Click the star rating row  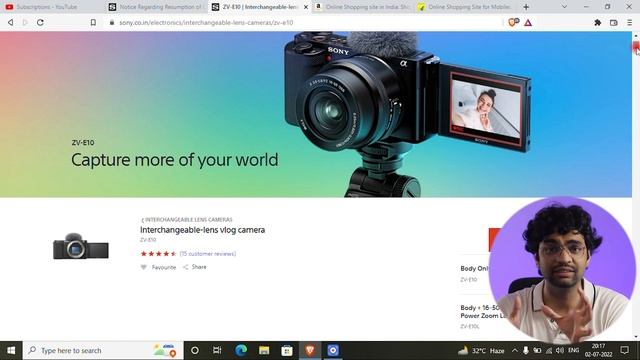(x=158, y=253)
